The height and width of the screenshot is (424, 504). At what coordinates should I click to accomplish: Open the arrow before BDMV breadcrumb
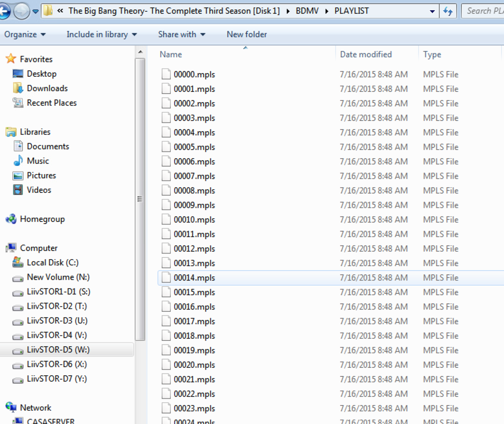click(x=288, y=11)
